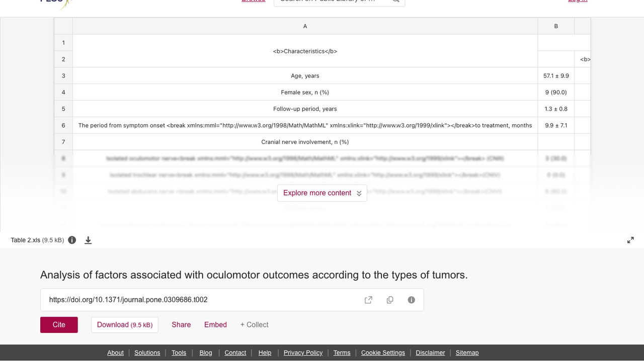644x362 pixels.
Task: Select column A header in the table
Action: [x=305, y=26]
